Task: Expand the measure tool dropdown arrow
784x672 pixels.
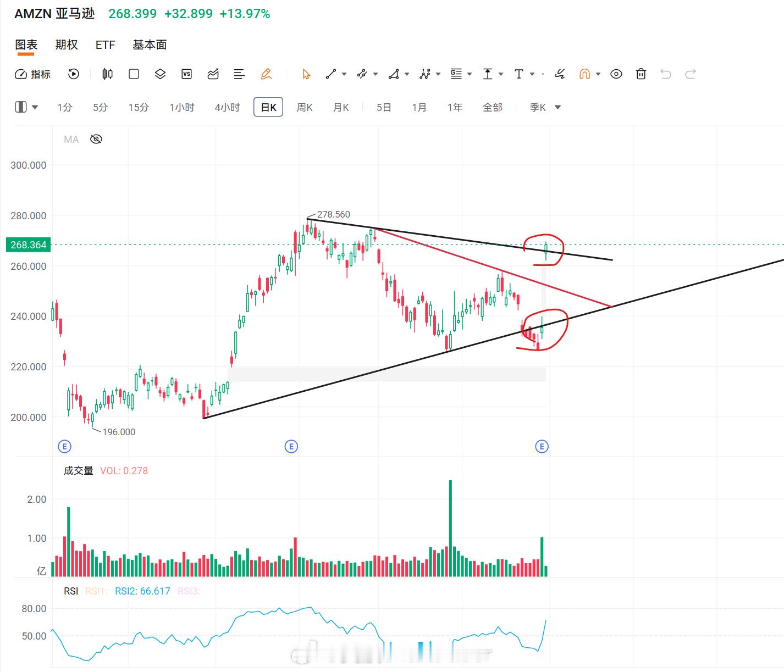Action: (x=501, y=74)
